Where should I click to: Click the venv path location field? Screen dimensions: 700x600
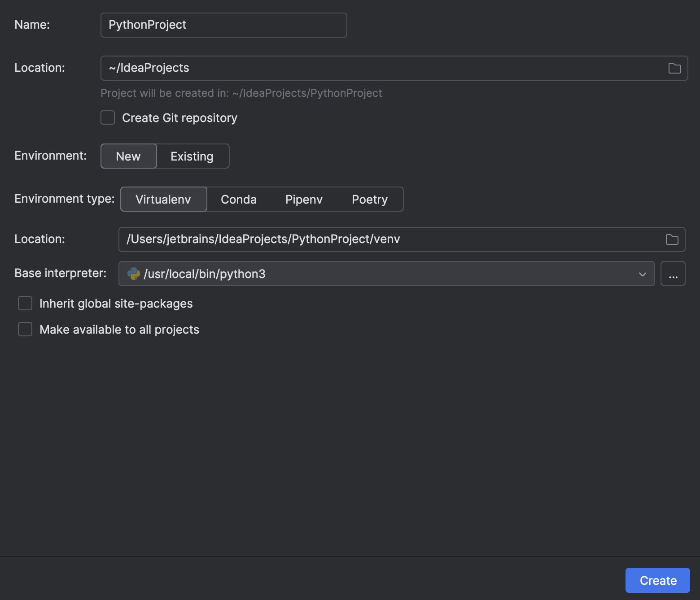[x=314, y=239]
